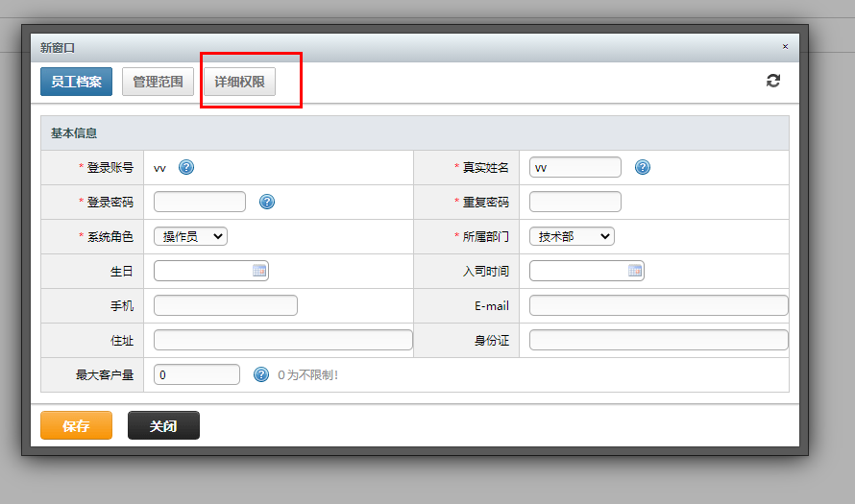855x504 pixels.
Task: Click the 基本信息 section header text
Action: pyautogui.click(x=74, y=132)
